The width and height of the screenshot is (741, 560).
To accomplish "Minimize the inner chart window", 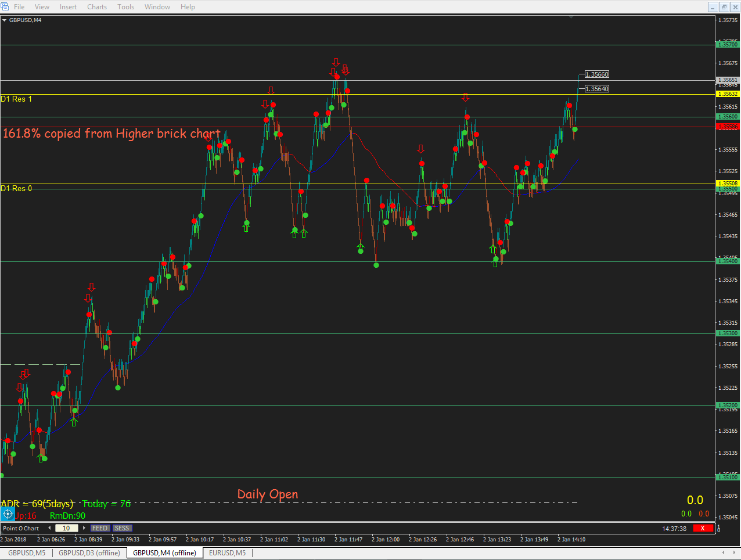I will click(713, 7).
